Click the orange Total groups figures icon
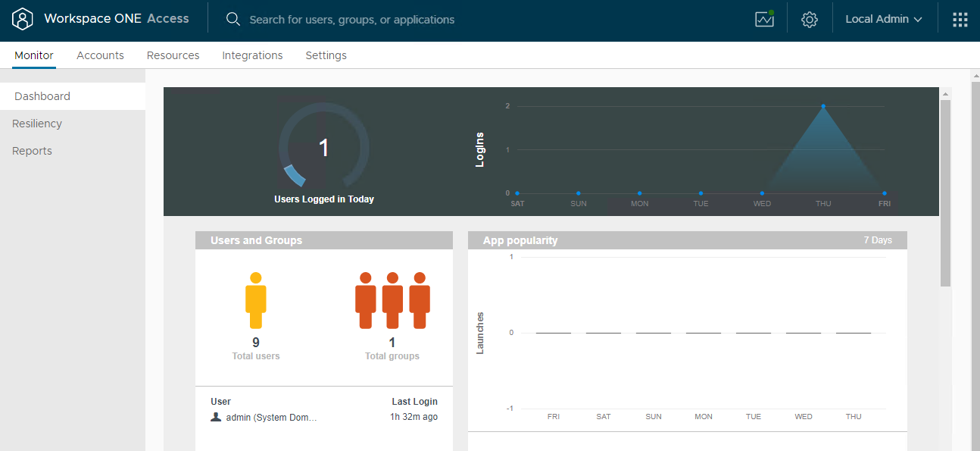The image size is (980, 451). click(392, 300)
